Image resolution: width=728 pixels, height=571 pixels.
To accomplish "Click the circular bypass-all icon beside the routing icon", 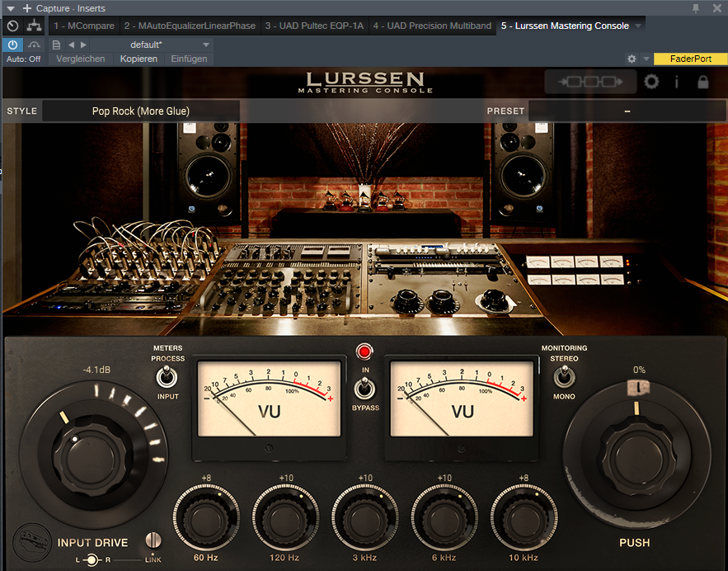I will [x=12, y=26].
